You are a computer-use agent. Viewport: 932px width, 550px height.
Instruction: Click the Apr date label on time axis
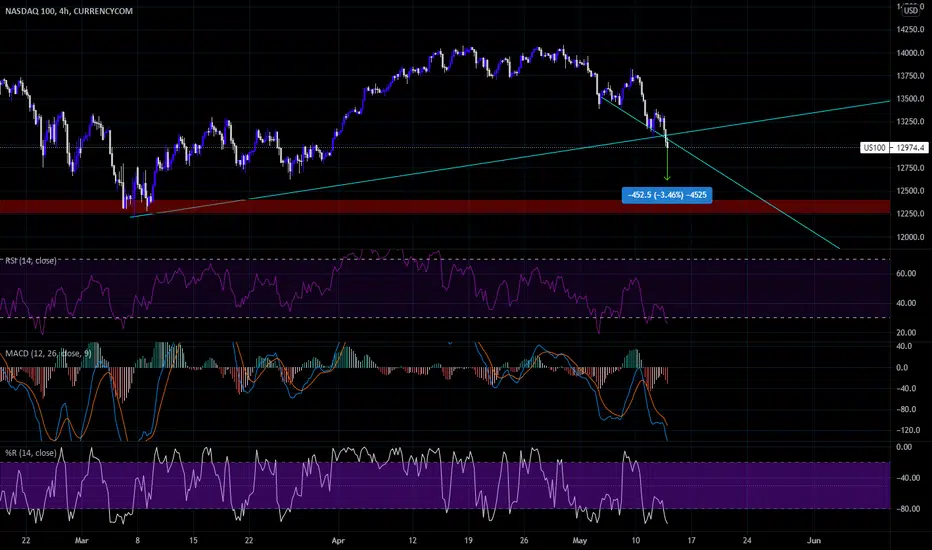[x=338, y=540]
